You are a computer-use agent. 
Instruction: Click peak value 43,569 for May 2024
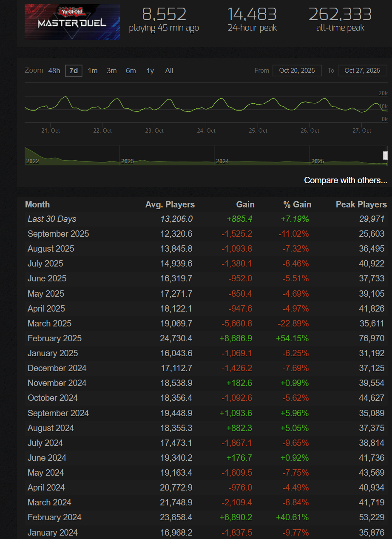click(x=372, y=473)
